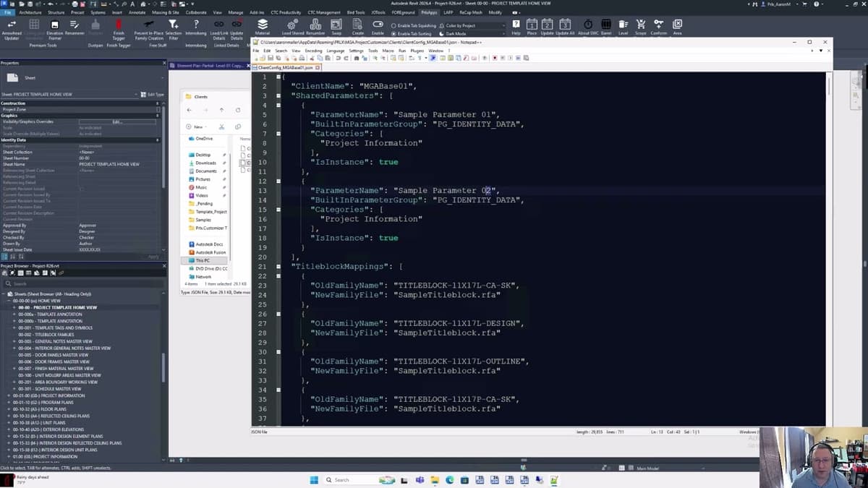Expand the 00-001 TEMPLATE TAGS AND SYMBOLS node

pyautogui.click(x=14, y=328)
